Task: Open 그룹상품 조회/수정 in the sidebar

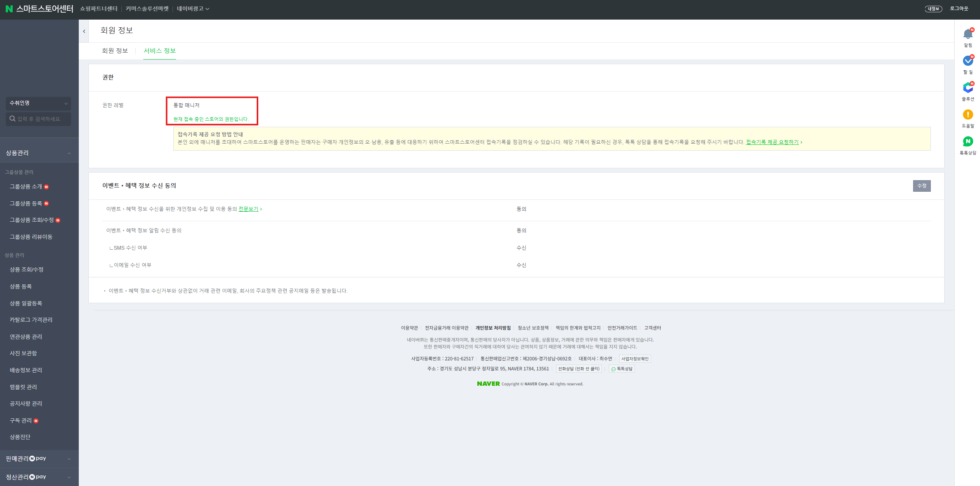Action: 32,220
